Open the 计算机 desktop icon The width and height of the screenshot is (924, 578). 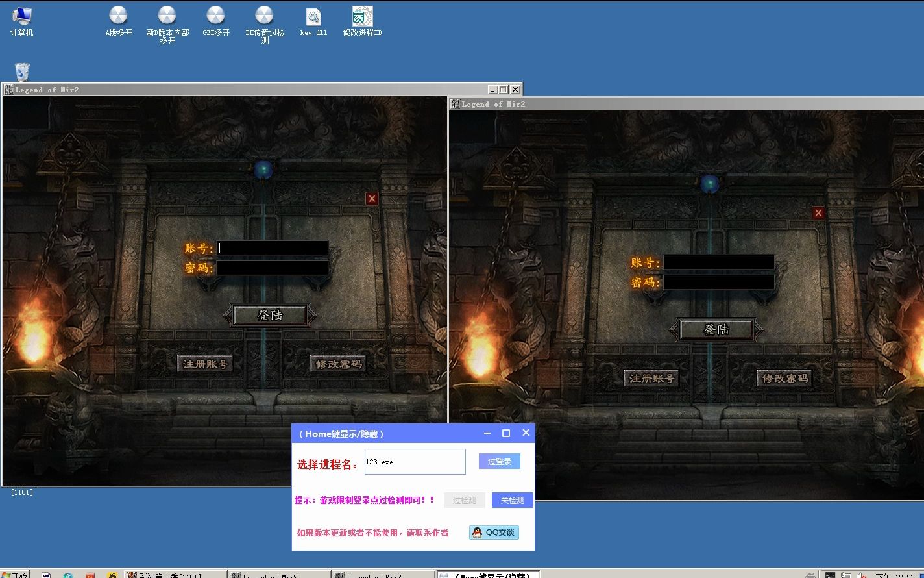click(x=21, y=21)
